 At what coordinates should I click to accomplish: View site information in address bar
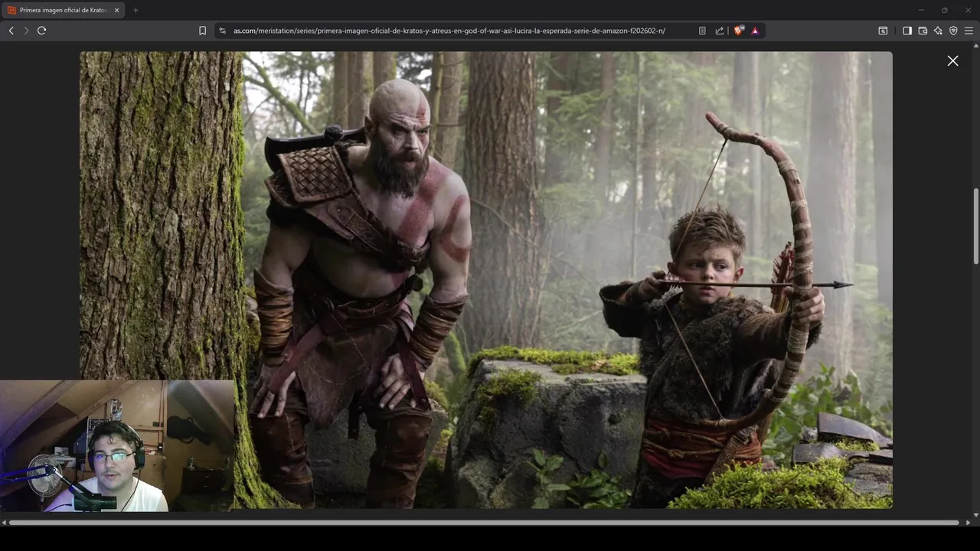pyautogui.click(x=222, y=31)
